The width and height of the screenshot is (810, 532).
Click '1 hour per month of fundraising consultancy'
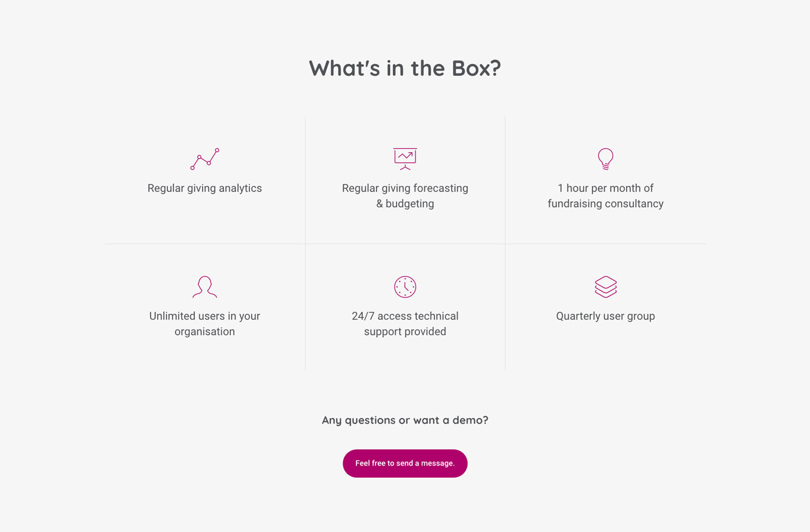606,196
